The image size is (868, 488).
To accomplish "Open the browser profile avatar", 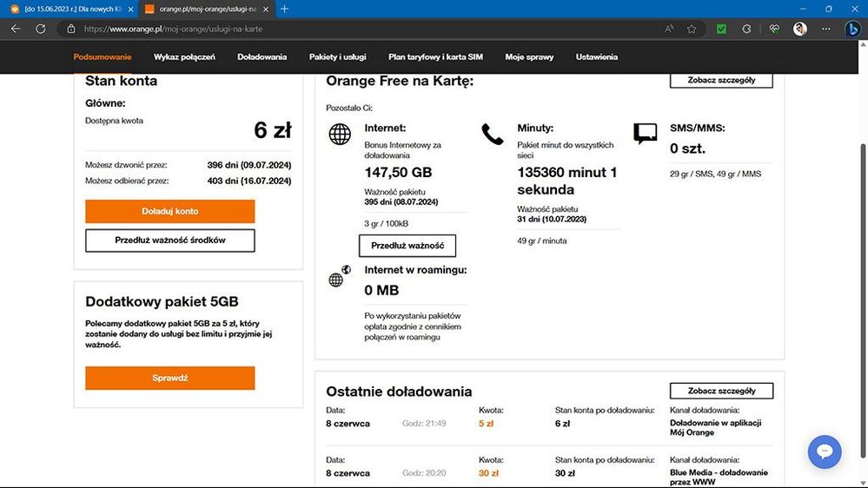I will click(x=799, y=29).
